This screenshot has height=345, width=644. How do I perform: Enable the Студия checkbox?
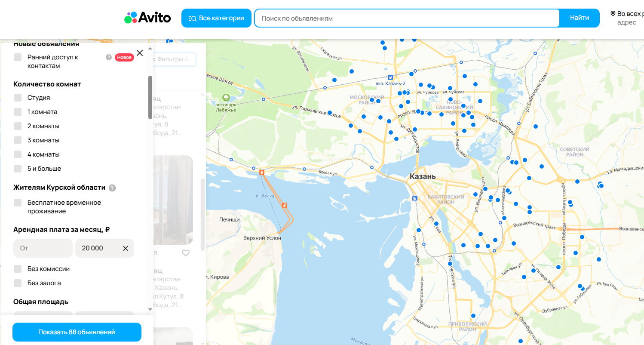pos(18,98)
